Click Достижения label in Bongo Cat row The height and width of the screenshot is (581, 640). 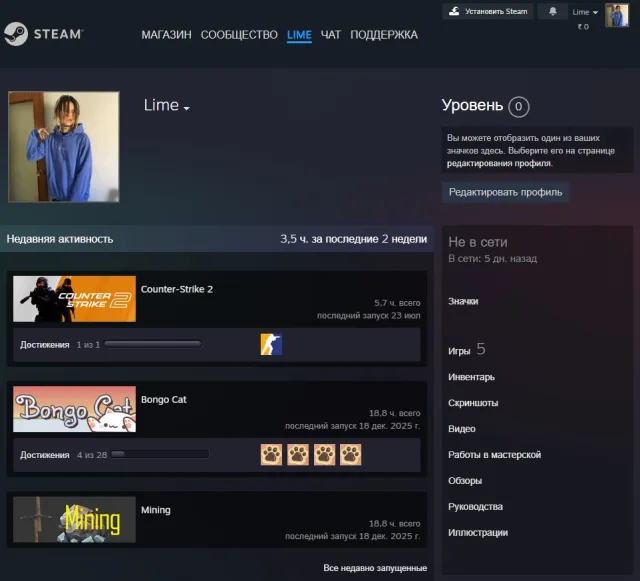pos(44,455)
